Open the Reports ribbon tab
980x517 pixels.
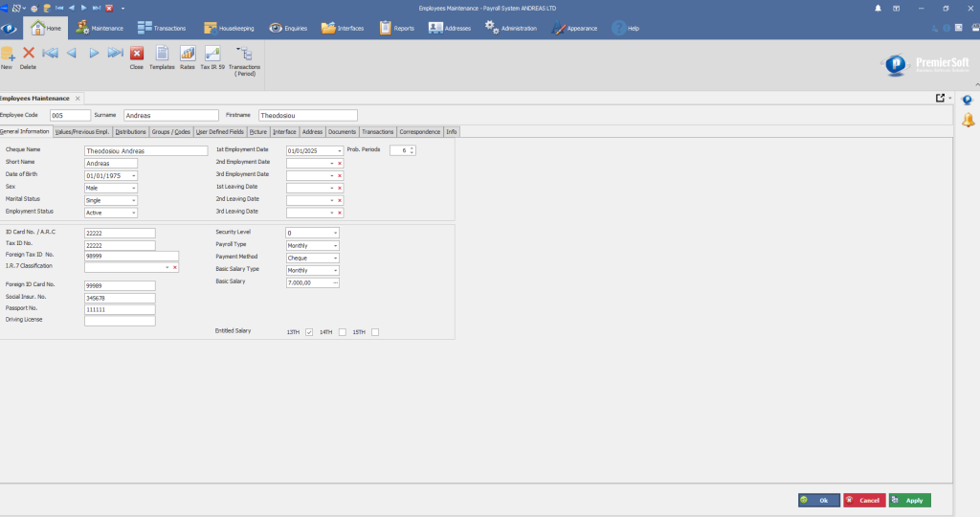point(397,28)
